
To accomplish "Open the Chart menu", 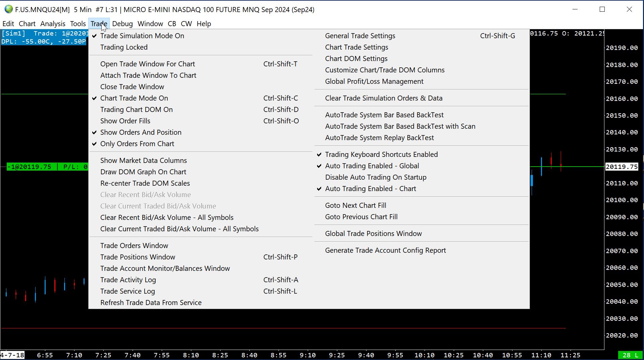I will click(27, 24).
